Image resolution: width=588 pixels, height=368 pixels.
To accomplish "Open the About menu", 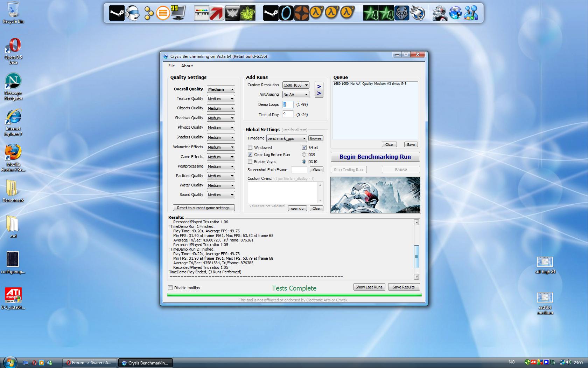I will pos(187,66).
